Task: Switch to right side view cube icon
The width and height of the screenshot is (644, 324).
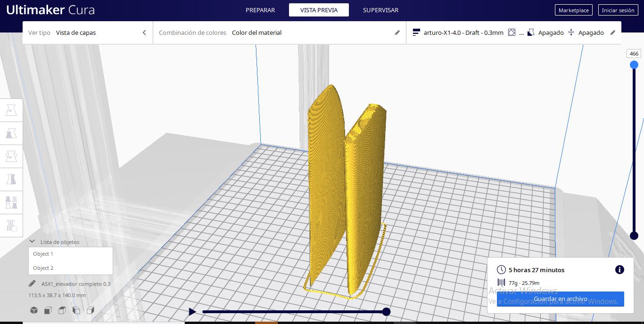Action: [91, 310]
